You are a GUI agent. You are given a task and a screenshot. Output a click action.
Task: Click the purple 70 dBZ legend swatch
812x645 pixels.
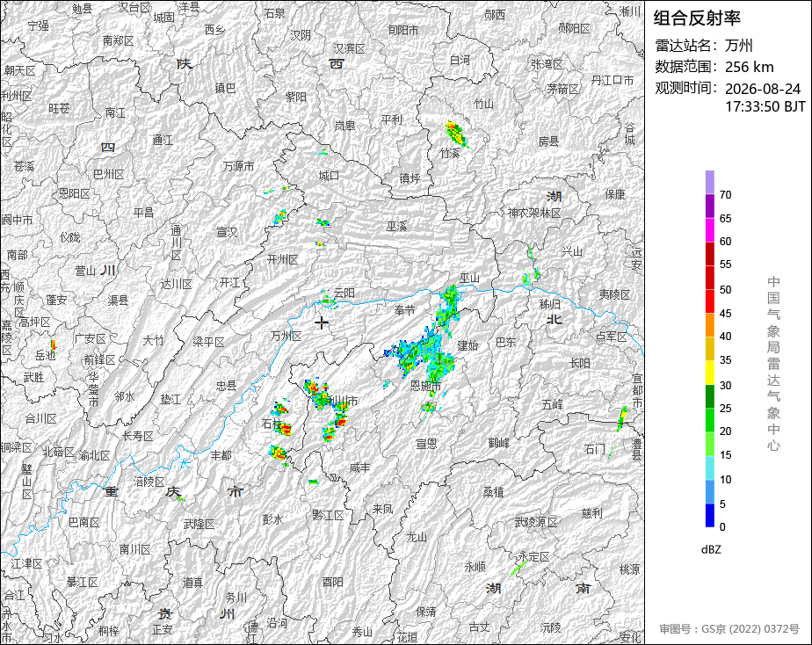[709, 182]
